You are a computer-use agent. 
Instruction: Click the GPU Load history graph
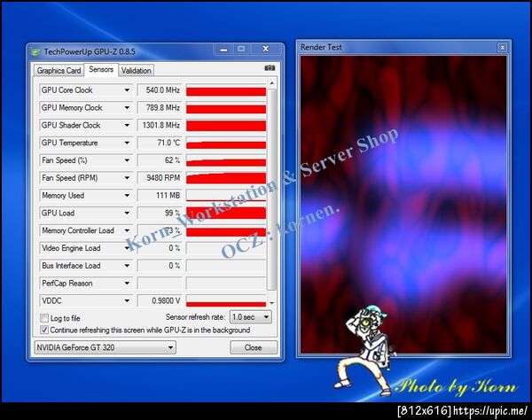pyautogui.click(x=226, y=214)
